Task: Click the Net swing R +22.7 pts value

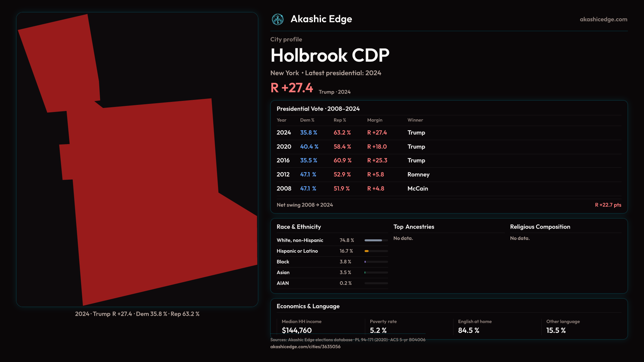Action: coord(608,205)
